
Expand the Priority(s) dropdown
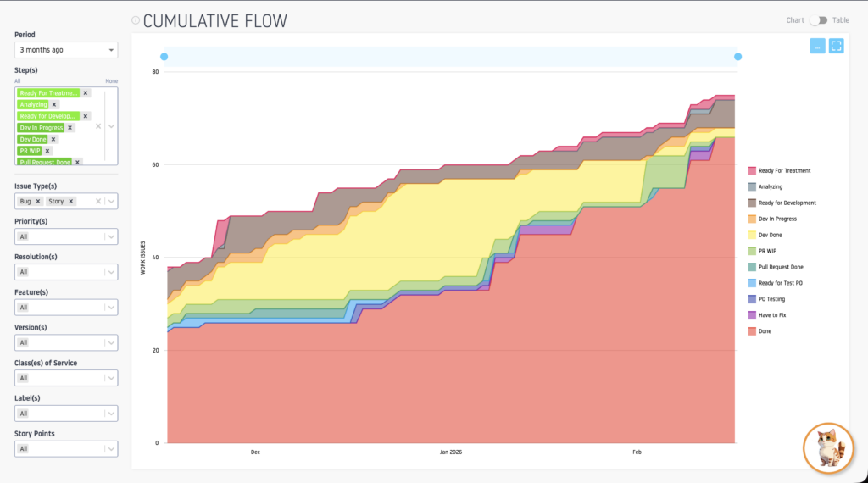tap(66, 237)
